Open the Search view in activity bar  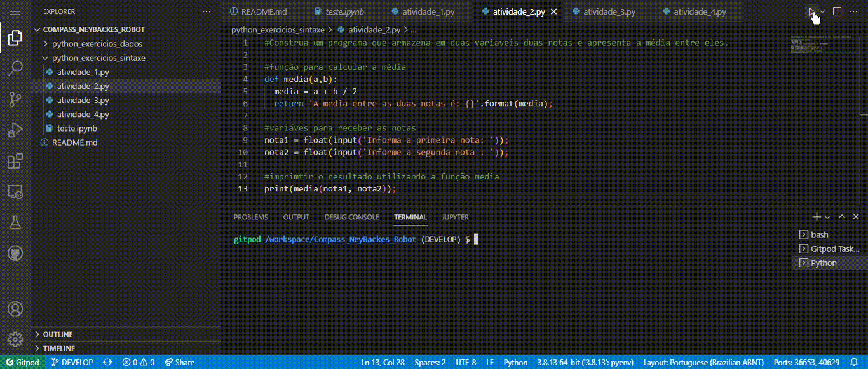(x=15, y=69)
